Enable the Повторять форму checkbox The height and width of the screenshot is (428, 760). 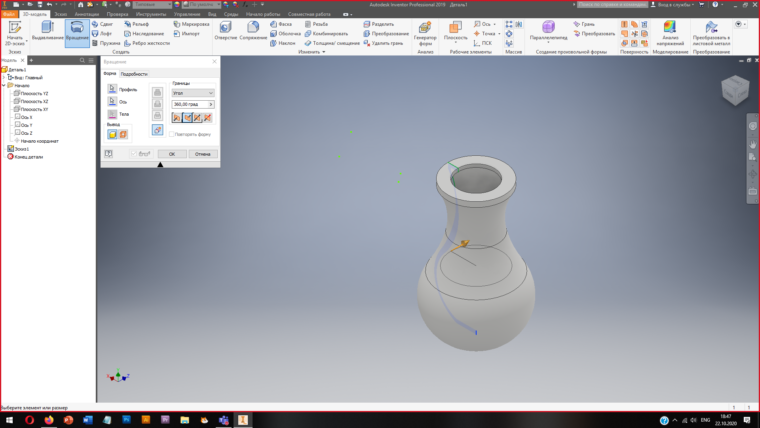171,133
